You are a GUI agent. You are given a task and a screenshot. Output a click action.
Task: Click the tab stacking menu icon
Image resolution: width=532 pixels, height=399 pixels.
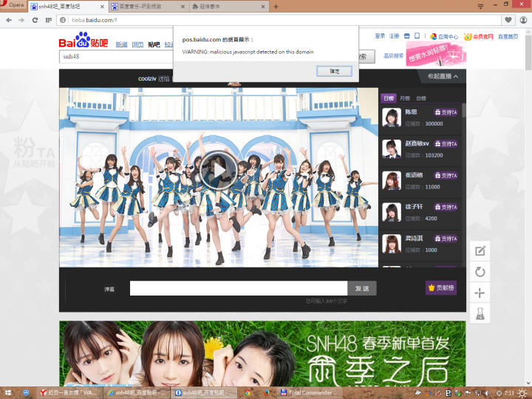pos(480,6)
